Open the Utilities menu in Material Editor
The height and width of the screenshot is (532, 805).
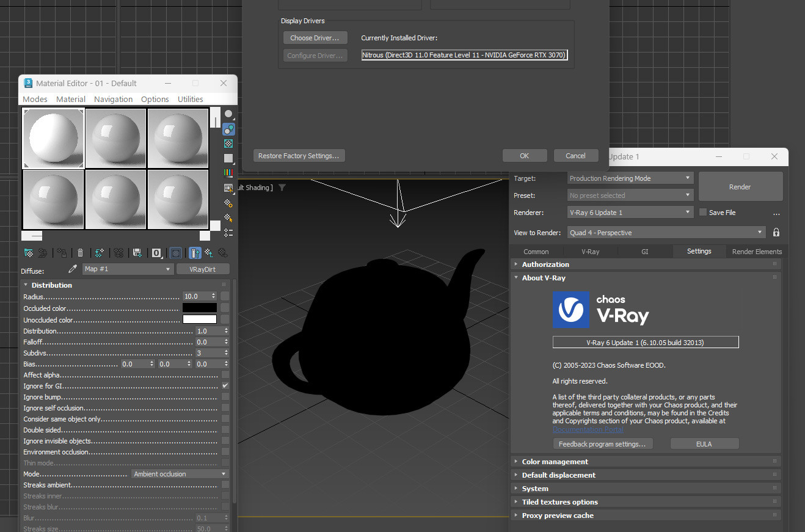tap(191, 99)
